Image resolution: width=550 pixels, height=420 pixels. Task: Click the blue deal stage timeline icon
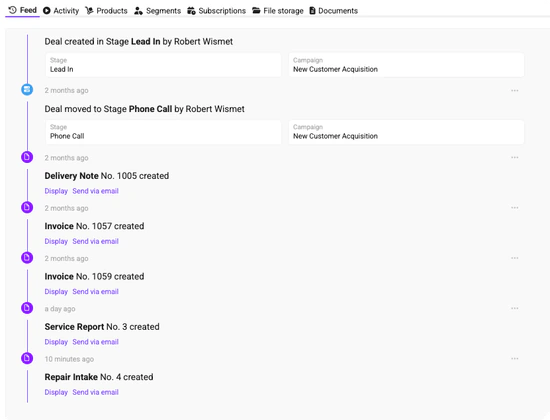(x=27, y=90)
